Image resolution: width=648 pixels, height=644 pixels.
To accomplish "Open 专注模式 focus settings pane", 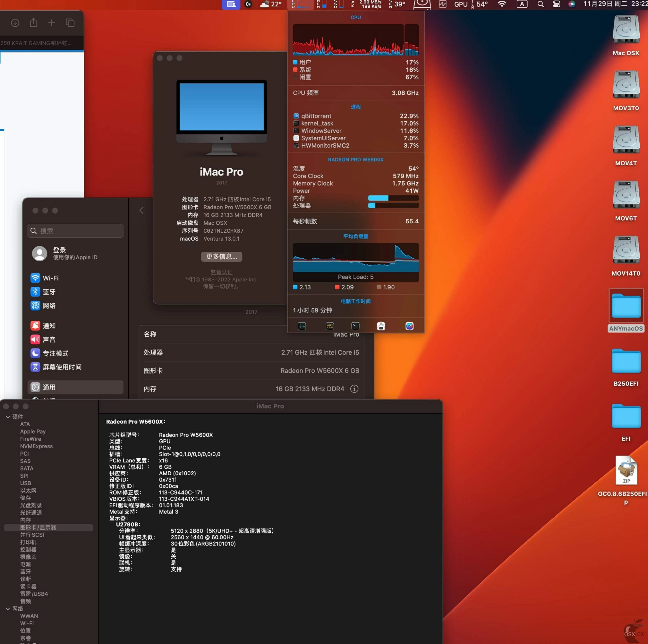I will pyautogui.click(x=75, y=353).
